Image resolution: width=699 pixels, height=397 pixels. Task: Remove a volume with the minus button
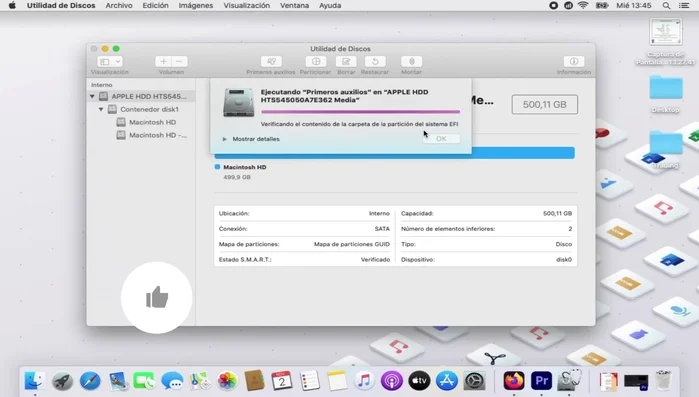pos(179,61)
